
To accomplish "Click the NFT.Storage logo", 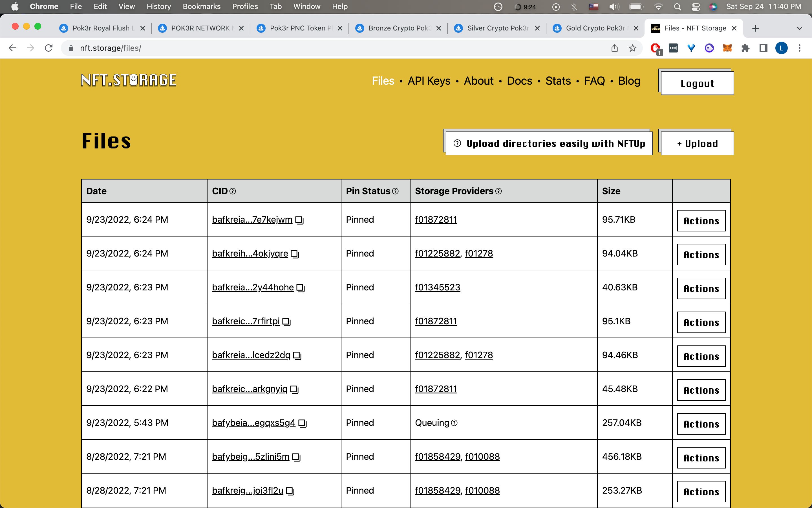I will [x=129, y=80].
